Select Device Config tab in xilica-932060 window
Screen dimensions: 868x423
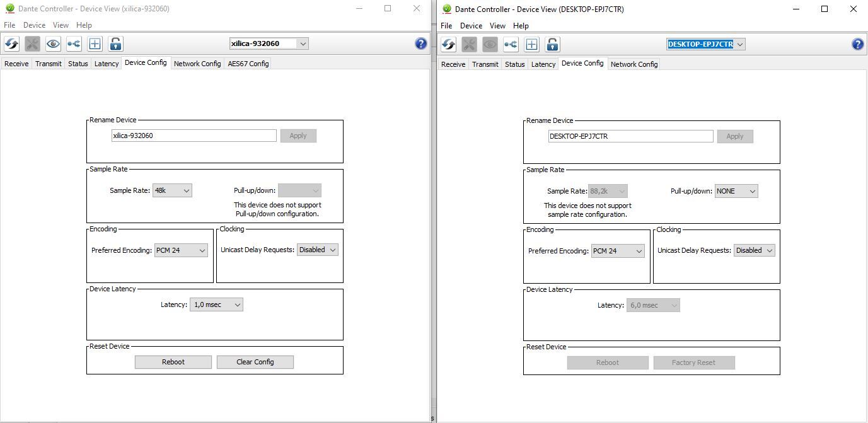[146, 63]
